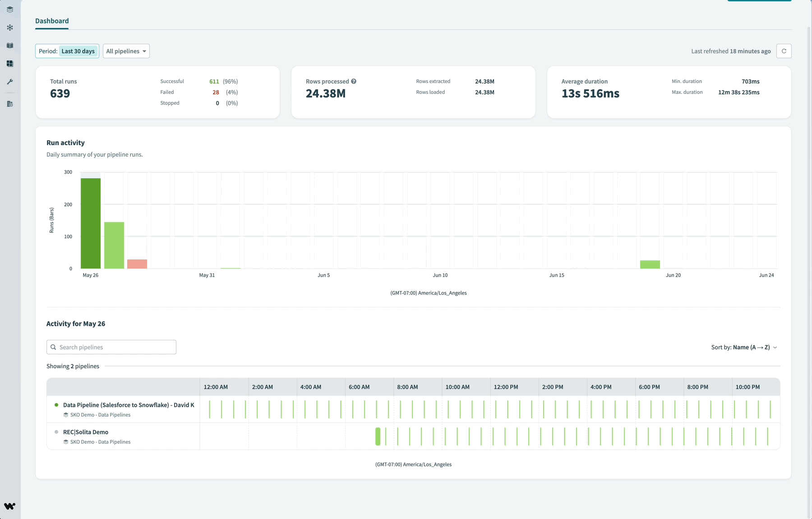Image resolution: width=812 pixels, height=519 pixels.
Task: Open the book icon in sidebar
Action: click(10, 46)
